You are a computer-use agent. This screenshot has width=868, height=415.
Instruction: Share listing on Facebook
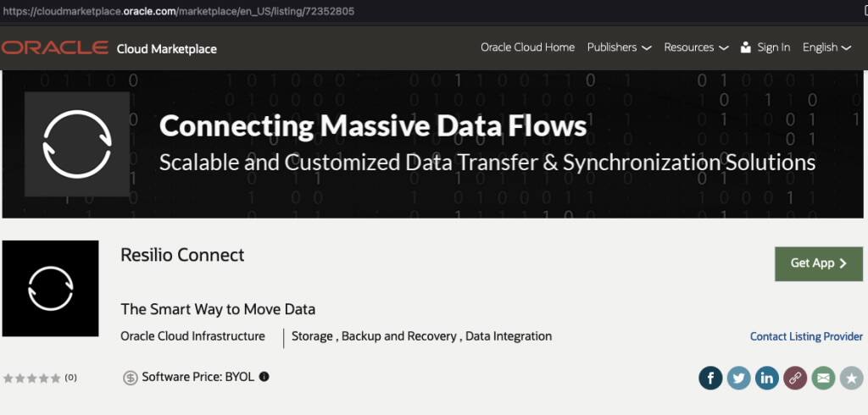[x=710, y=378]
